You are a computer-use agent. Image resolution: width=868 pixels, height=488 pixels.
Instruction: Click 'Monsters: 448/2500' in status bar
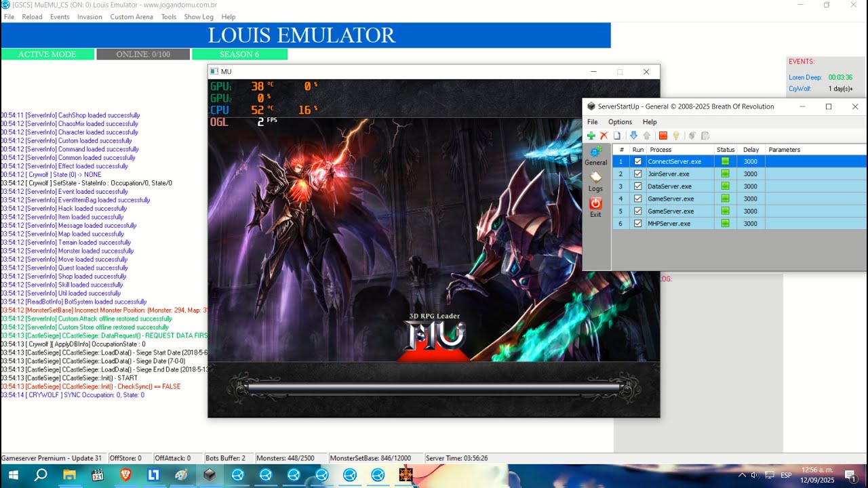(x=285, y=458)
